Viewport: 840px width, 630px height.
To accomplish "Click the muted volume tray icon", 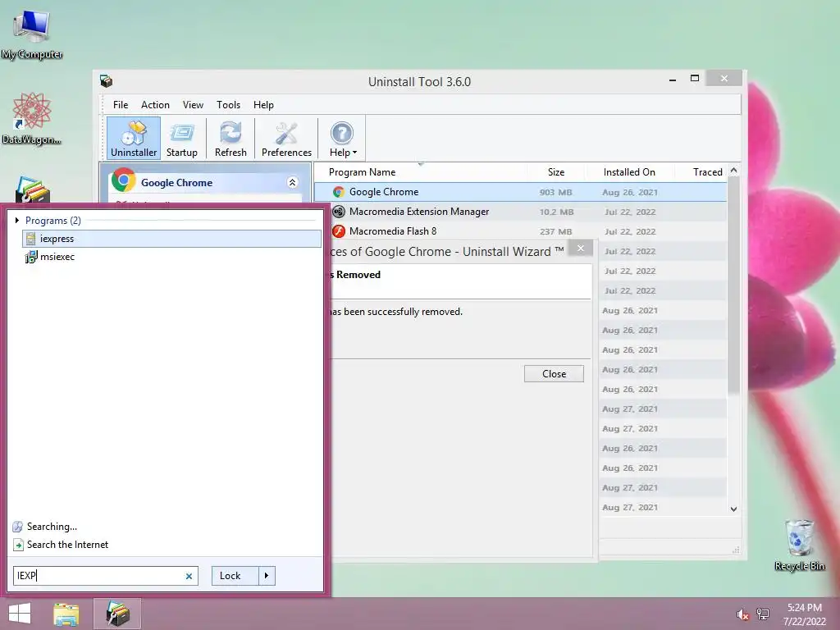I will [x=742, y=614].
